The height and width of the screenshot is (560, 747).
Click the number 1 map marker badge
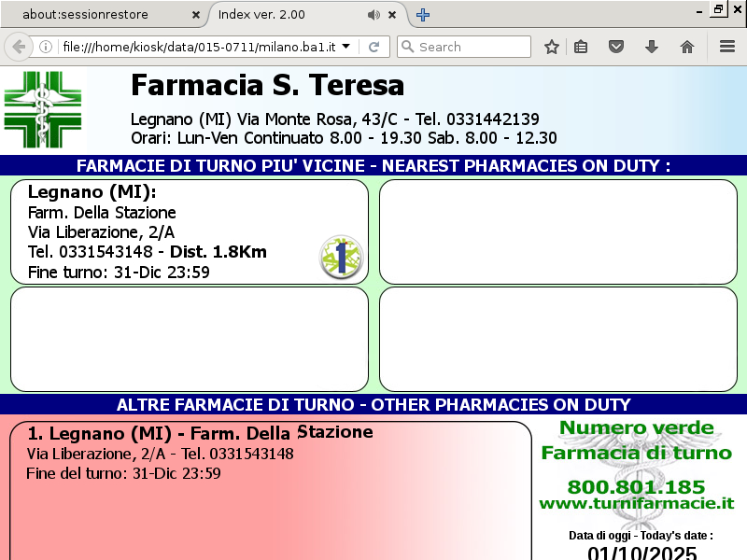click(341, 257)
